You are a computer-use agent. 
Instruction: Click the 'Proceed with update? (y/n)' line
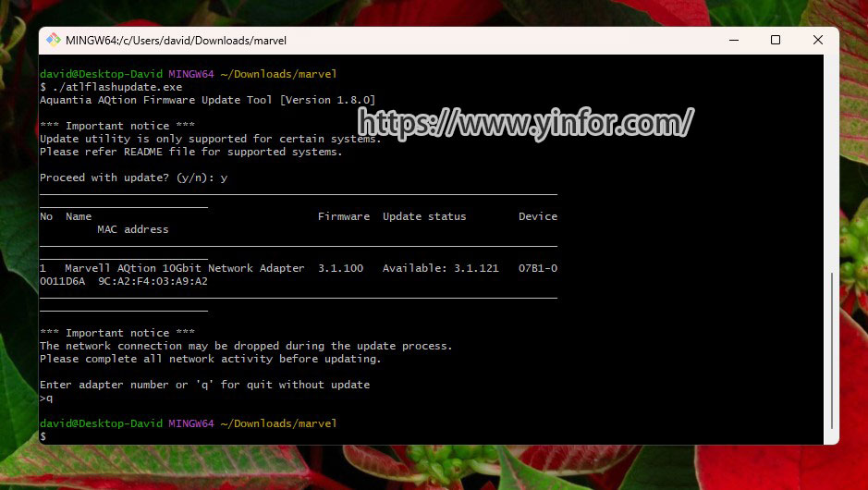133,178
